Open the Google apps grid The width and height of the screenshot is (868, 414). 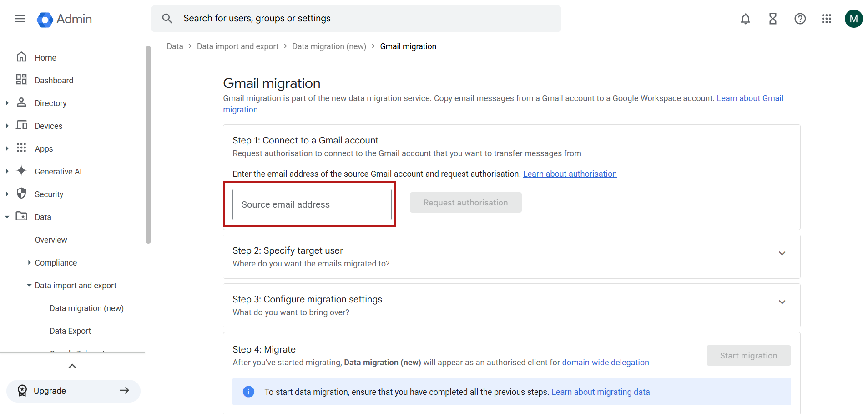[x=827, y=19]
